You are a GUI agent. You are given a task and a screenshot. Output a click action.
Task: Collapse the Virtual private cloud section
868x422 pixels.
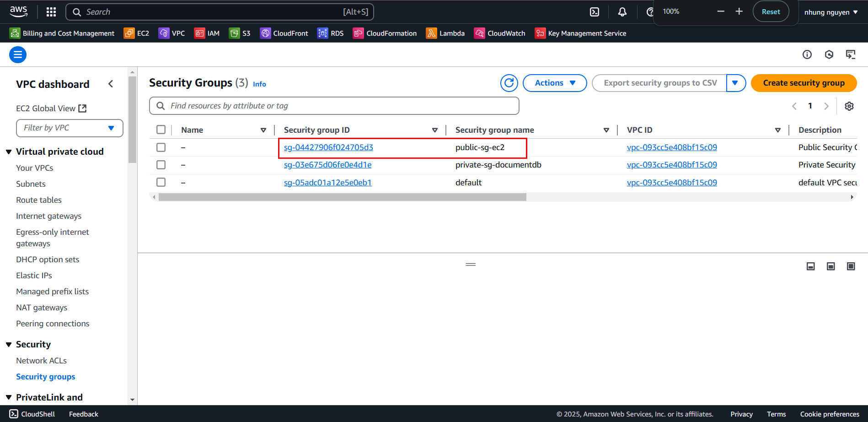click(x=9, y=151)
